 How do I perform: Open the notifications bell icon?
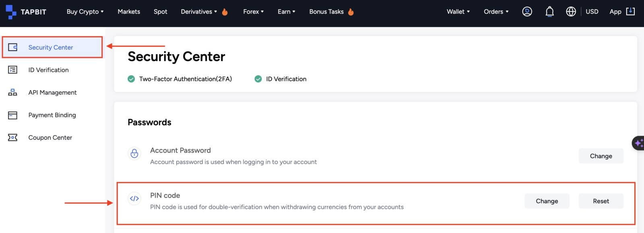[549, 12]
